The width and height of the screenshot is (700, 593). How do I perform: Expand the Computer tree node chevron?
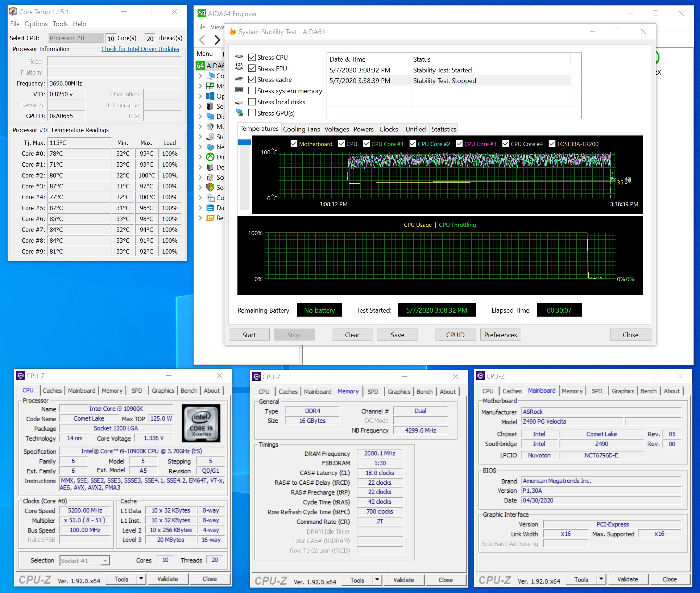(x=200, y=76)
